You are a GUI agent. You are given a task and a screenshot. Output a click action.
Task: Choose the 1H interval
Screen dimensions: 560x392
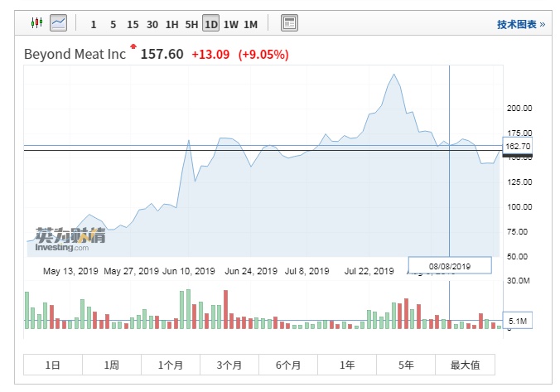[172, 24]
